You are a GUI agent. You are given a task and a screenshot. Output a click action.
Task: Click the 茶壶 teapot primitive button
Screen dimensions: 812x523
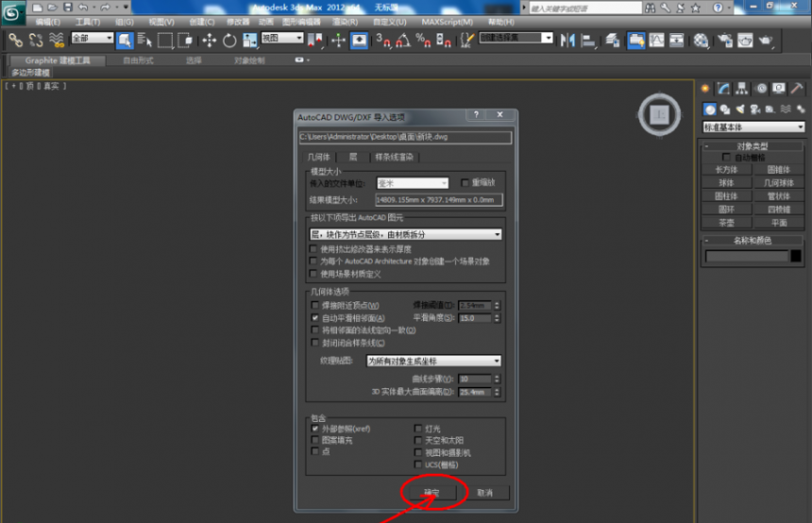727,223
